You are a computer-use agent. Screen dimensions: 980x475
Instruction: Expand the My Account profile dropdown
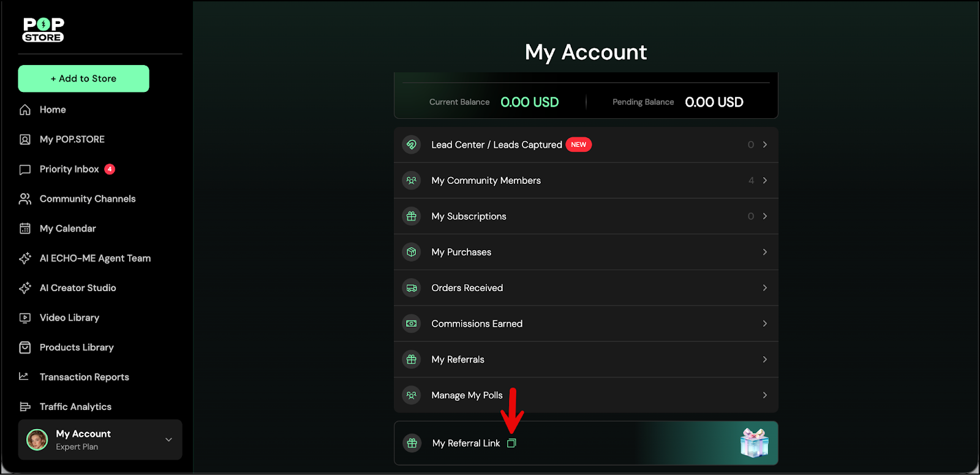coord(168,439)
